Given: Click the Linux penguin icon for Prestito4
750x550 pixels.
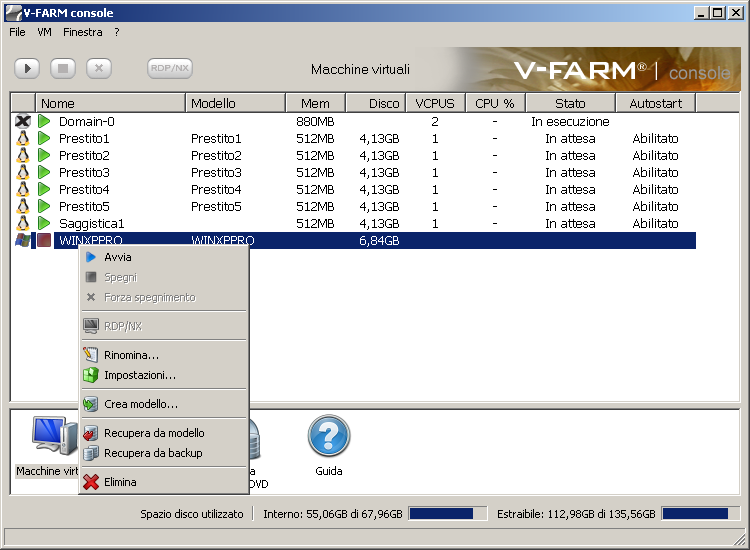Looking at the screenshot, I should click(x=23, y=189).
